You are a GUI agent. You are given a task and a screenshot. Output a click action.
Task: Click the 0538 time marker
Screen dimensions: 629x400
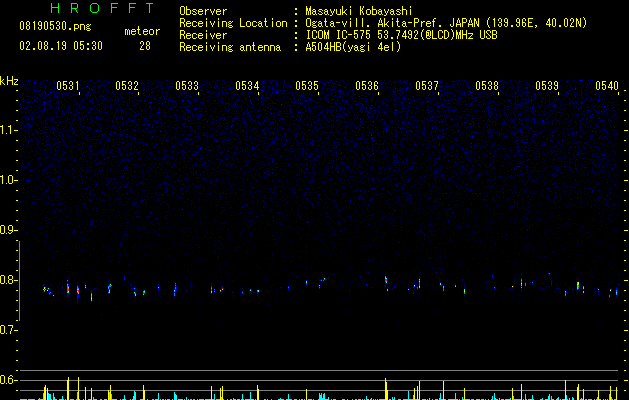pos(487,85)
